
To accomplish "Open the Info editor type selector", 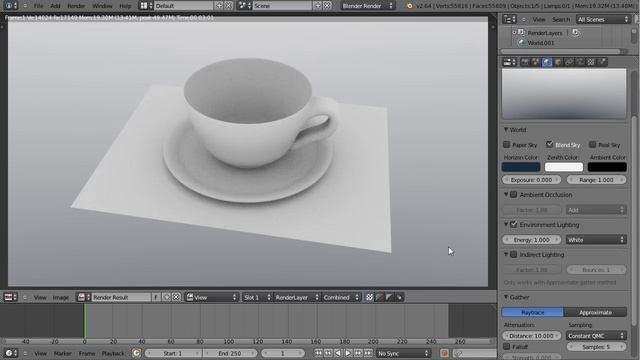I will click(10, 6).
